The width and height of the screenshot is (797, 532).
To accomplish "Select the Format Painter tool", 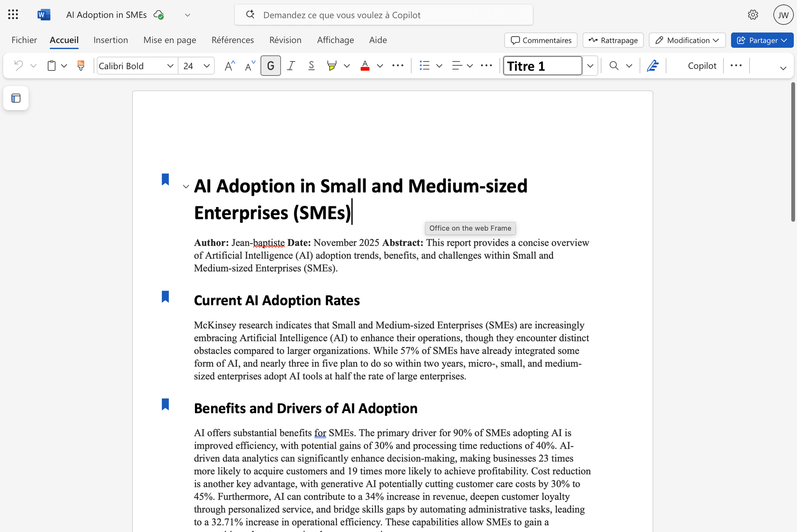I will pyautogui.click(x=81, y=65).
